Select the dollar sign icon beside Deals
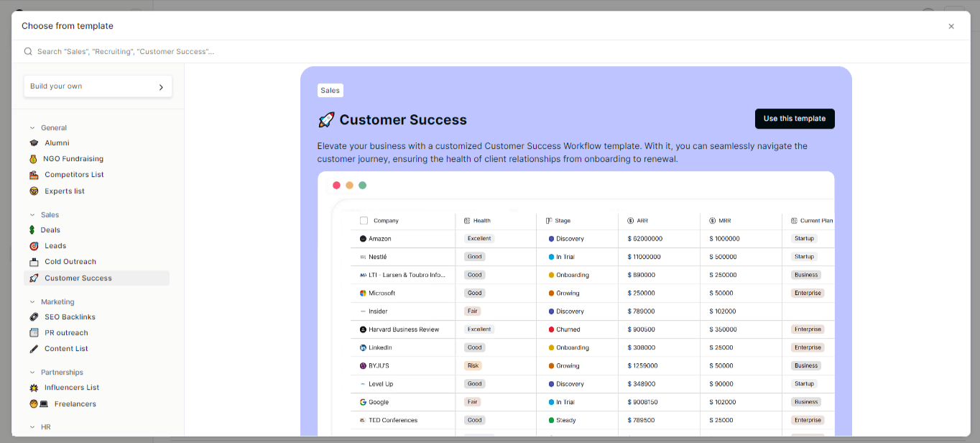Viewport: 980px width, 443px height. pyautogui.click(x=34, y=229)
